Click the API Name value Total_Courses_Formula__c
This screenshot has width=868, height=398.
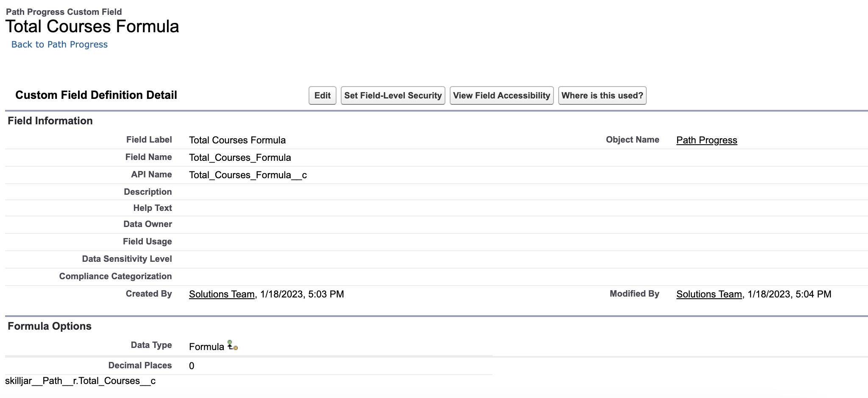click(248, 175)
